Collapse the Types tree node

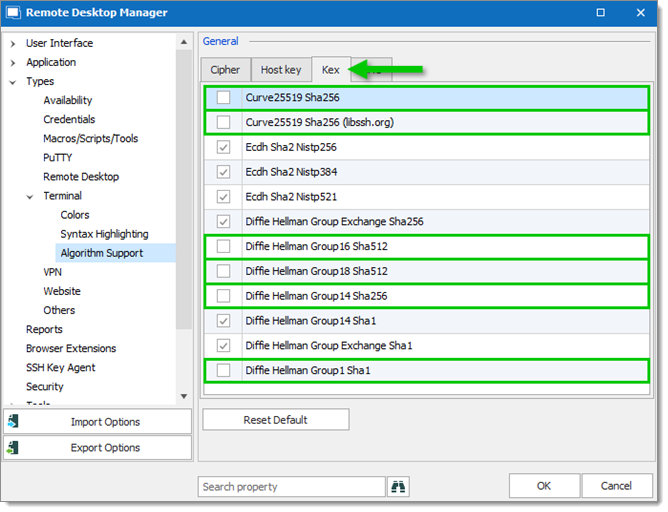point(13,82)
